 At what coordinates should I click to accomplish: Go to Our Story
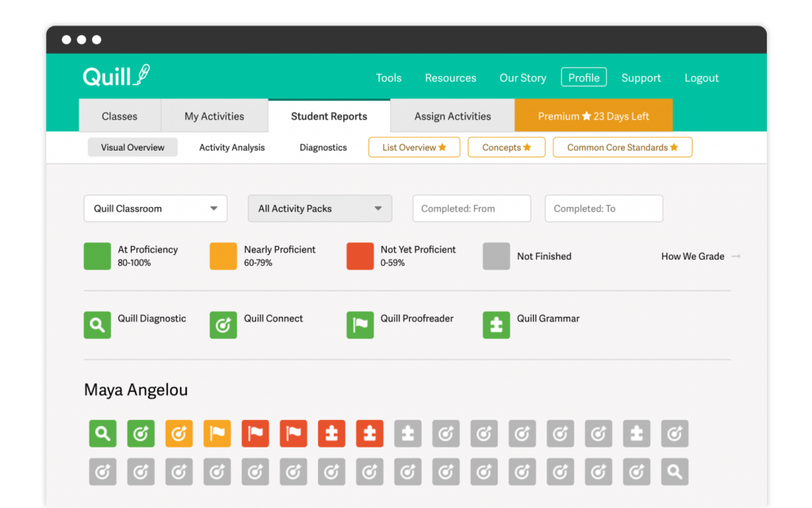(523, 78)
